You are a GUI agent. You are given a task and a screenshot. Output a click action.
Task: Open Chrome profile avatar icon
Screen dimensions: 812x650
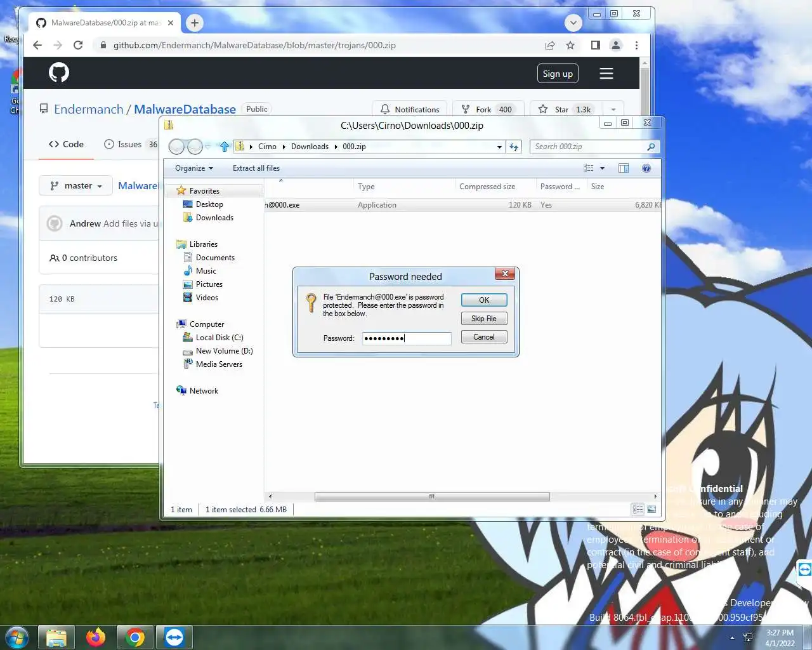pyautogui.click(x=616, y=45)
